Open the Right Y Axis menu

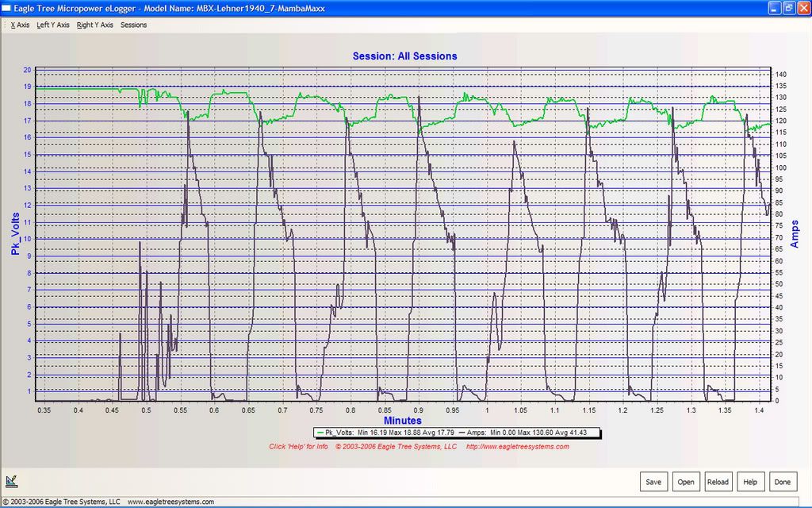pyautogui.click(x=95, y=25)
